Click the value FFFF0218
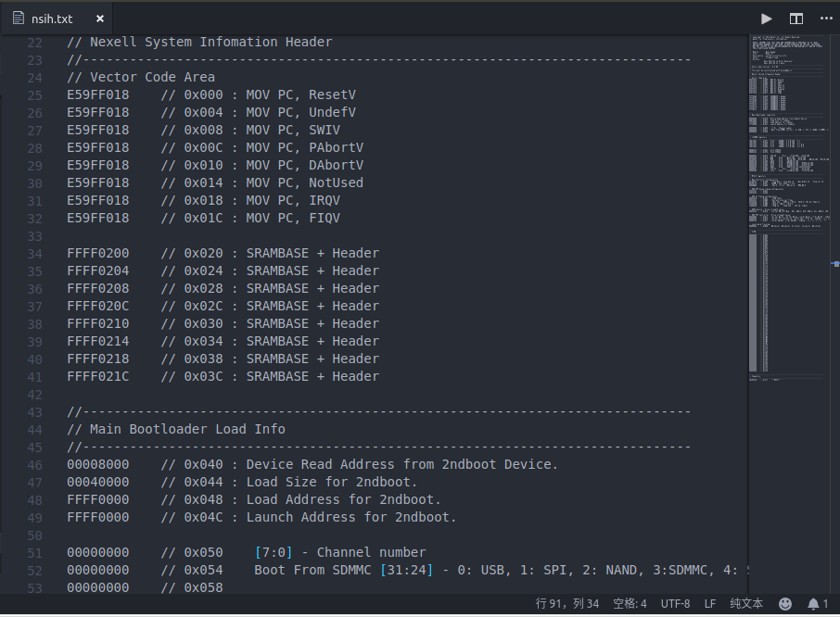840x617 pixels. 98,359
